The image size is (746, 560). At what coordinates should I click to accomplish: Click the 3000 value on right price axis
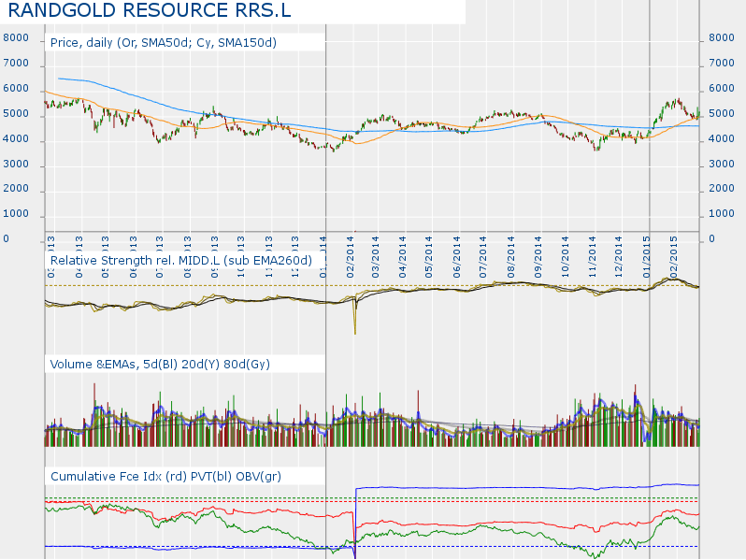(x=722, y=165)
